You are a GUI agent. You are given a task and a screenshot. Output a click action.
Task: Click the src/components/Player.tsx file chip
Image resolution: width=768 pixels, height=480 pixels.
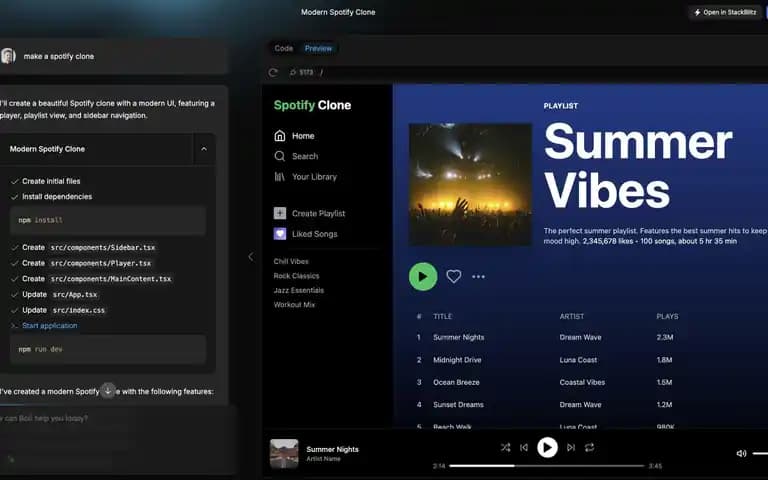[x=100, y=263]
